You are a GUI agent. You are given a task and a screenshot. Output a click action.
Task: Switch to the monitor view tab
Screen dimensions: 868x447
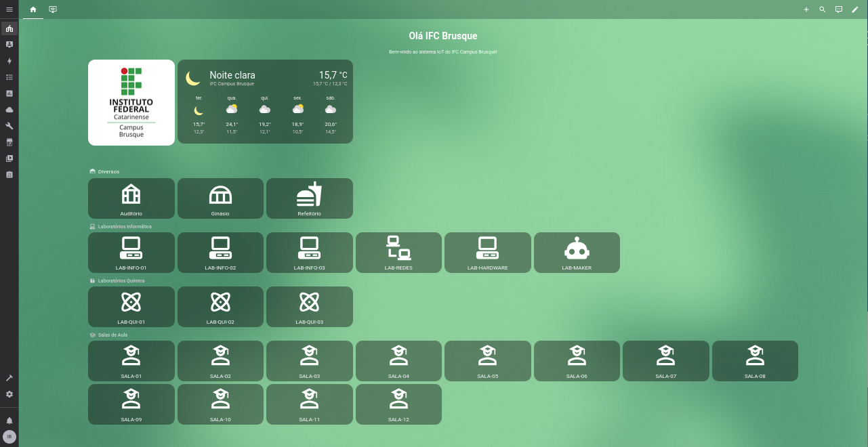tap(53, 9)
